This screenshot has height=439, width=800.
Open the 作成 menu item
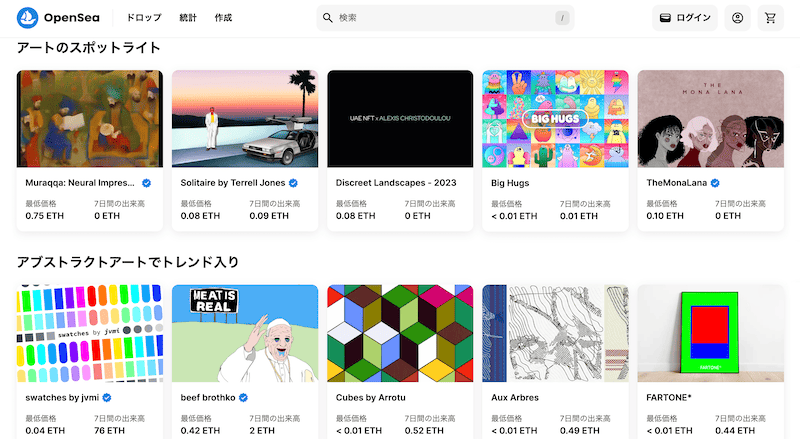click(223, 18)
